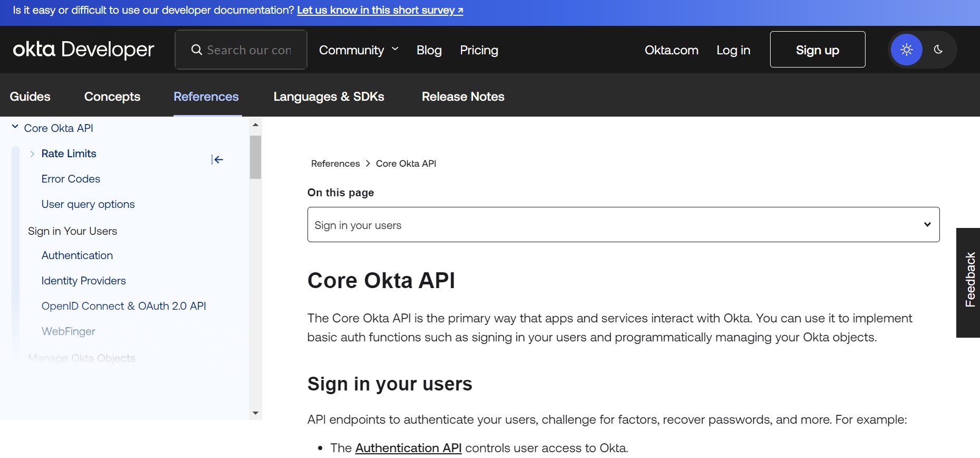Click the okta Developer logo
This screenshot has width=980, height=458.
point(83,50)
